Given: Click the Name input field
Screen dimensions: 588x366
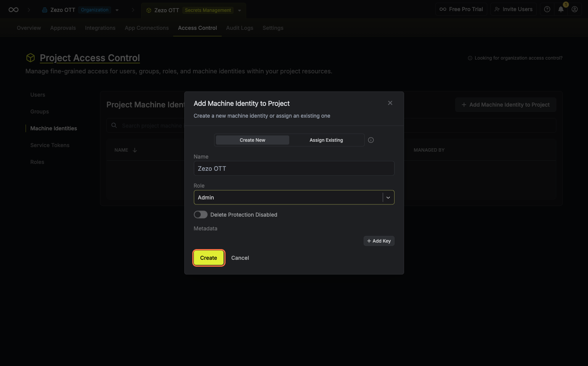Looking at the screenshot, I should tap(293, 168).
